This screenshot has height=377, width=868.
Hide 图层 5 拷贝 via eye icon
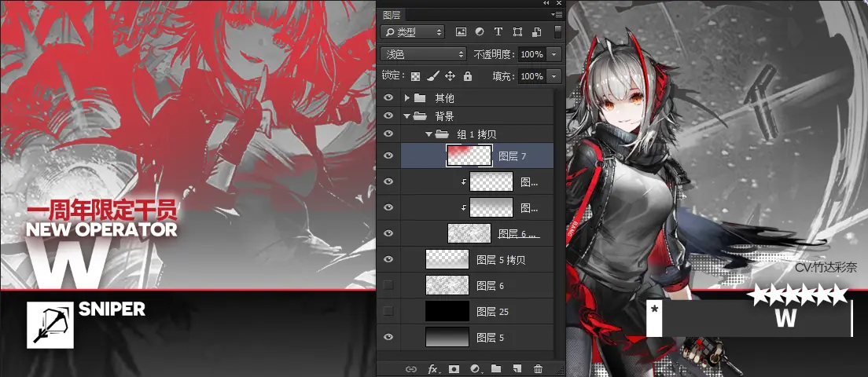tap(388, 258)
